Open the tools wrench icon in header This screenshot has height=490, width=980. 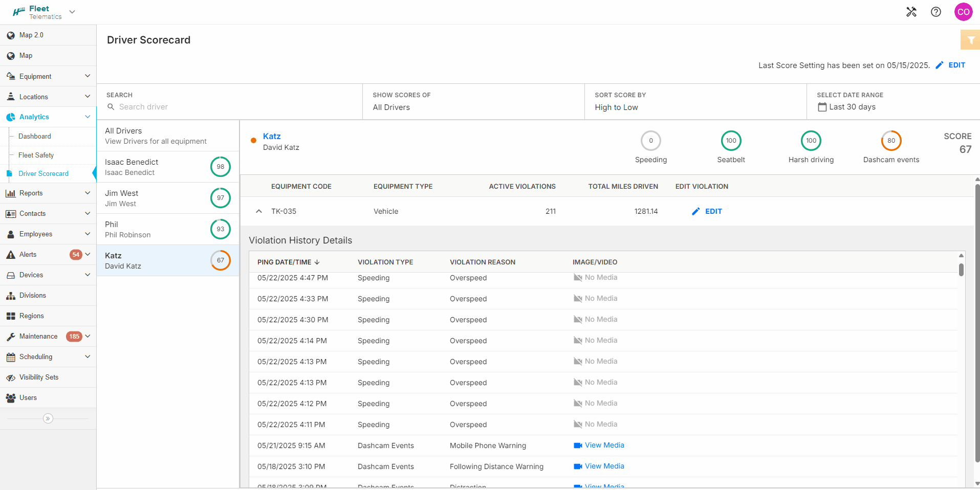click(x=911, y=12)
